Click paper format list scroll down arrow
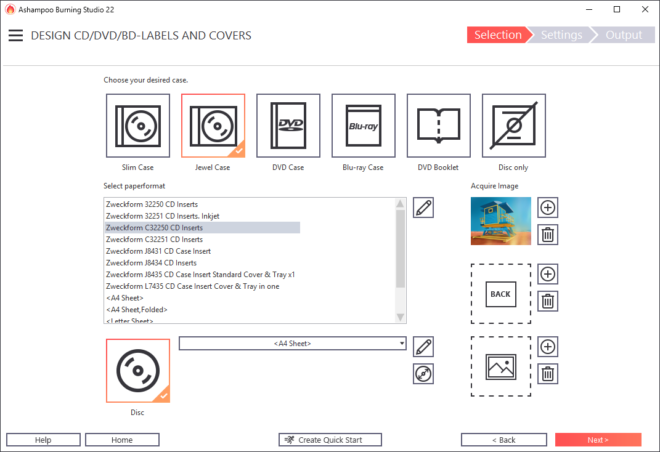The height and width of the screenshot is (452, 660). coord(400,317)
